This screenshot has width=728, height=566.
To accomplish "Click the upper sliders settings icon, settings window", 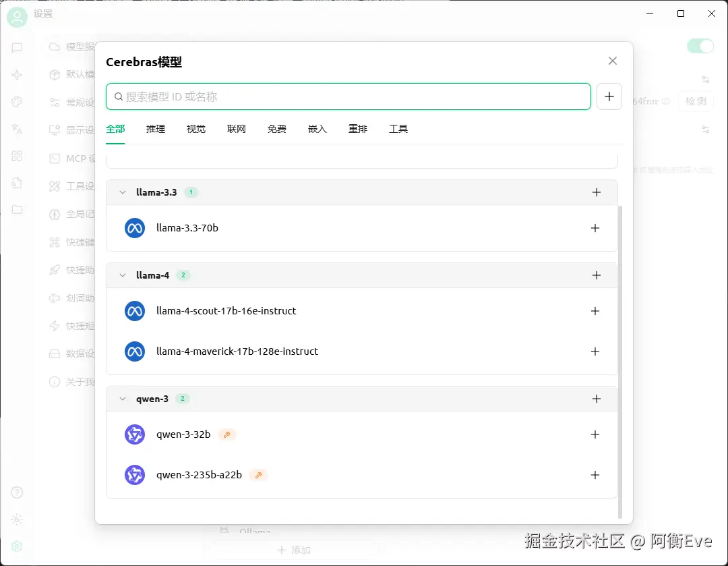I will tap(706, 80).
